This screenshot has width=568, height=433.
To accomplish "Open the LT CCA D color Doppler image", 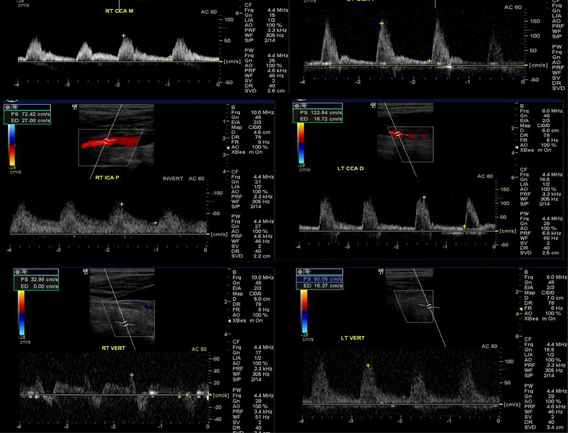I will point(405,132).
